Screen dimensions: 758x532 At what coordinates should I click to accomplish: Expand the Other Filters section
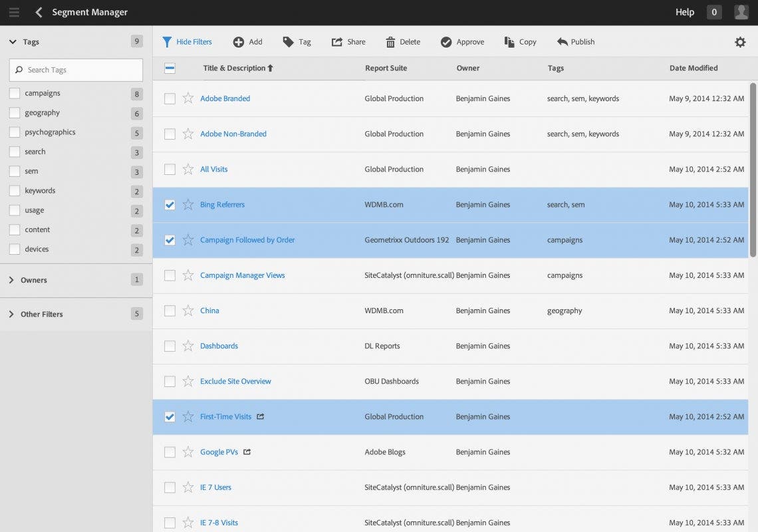(x=12, y=314)
